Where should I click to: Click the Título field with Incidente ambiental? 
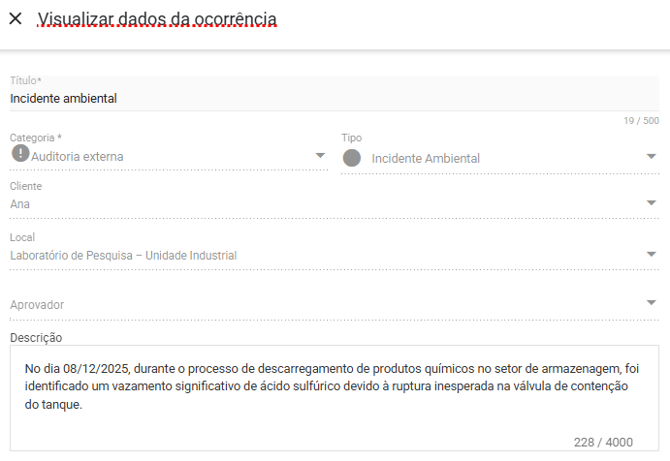300,98
